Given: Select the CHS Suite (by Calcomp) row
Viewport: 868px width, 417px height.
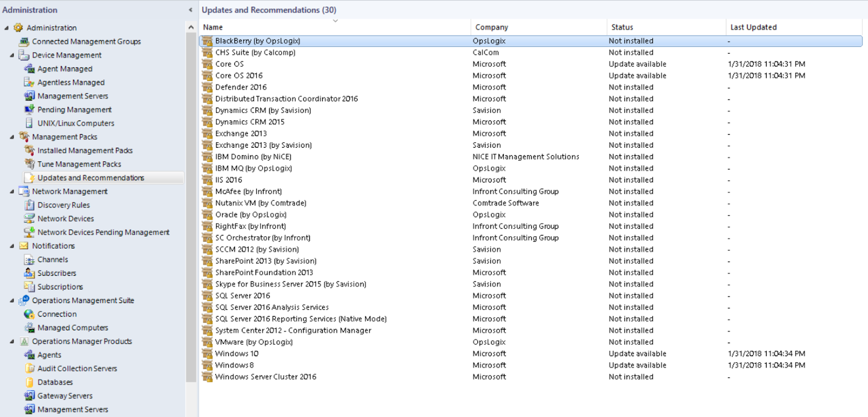Looking at the screenshot, I should (x=531, y=52).
